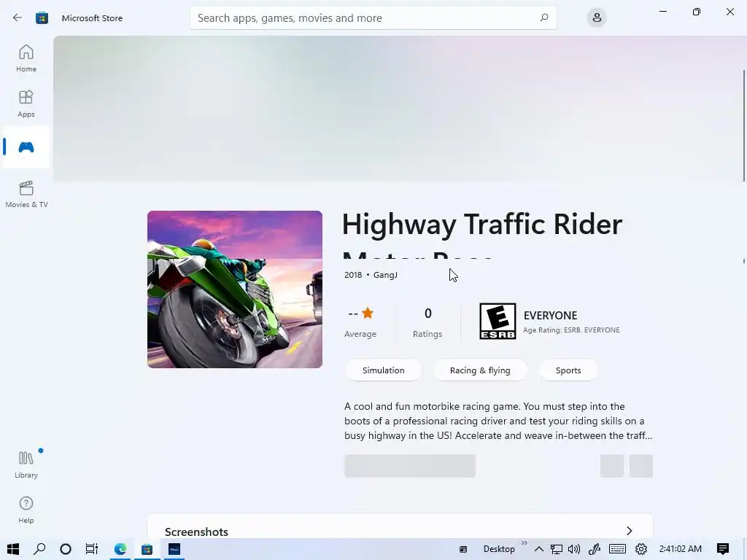Select the Gaming controller sidebar icon
This screenshot has width=747, height=560.
click(26, 147)
